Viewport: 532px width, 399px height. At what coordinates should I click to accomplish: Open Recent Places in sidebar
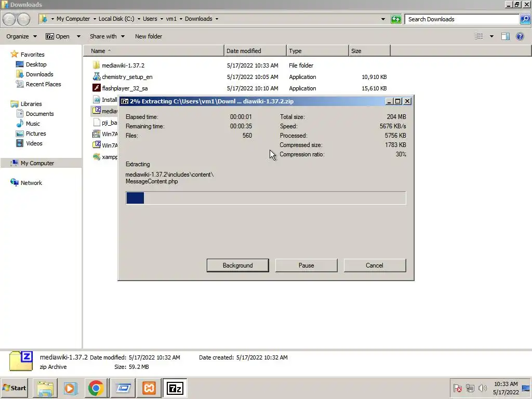(44, 84)
